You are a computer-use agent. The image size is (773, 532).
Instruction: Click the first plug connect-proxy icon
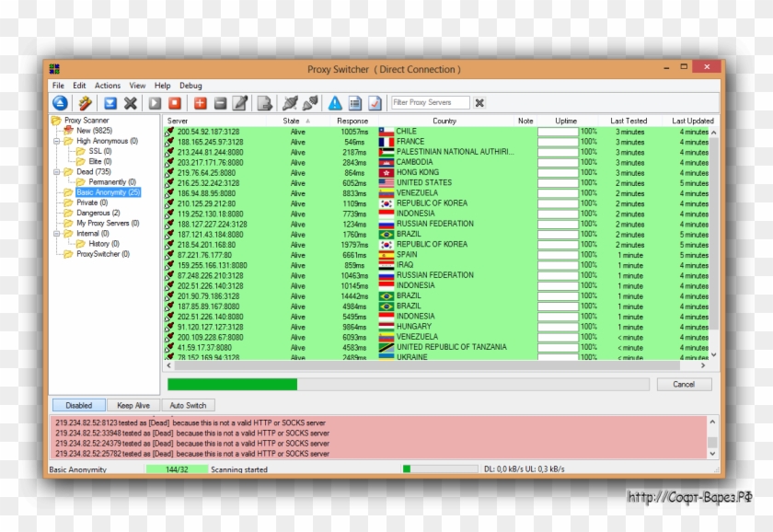pos(290,103)
